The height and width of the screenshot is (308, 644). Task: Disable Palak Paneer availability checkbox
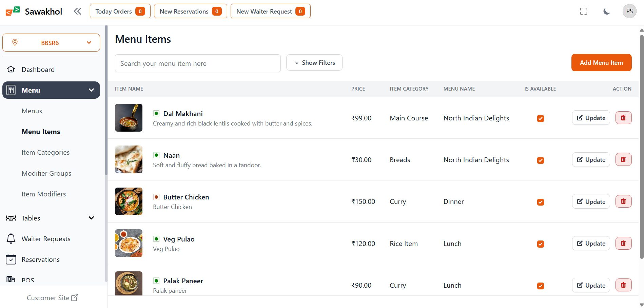pos(540,286)
